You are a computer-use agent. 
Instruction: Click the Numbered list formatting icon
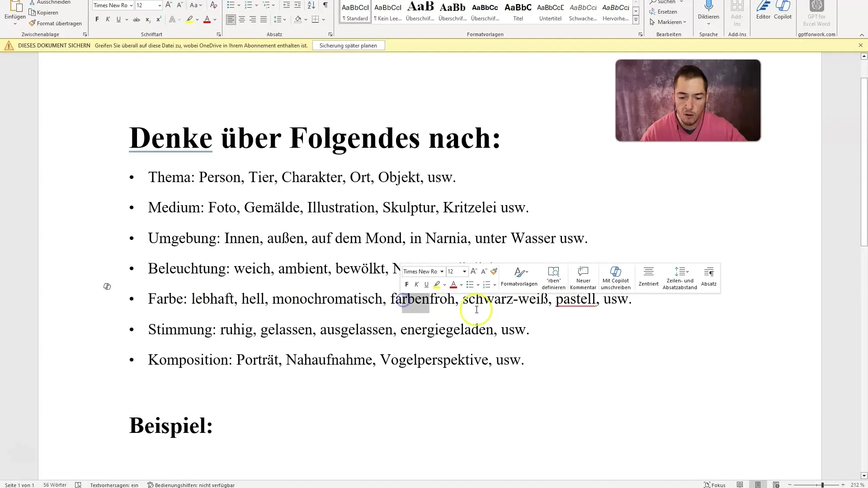click(248, 5)
